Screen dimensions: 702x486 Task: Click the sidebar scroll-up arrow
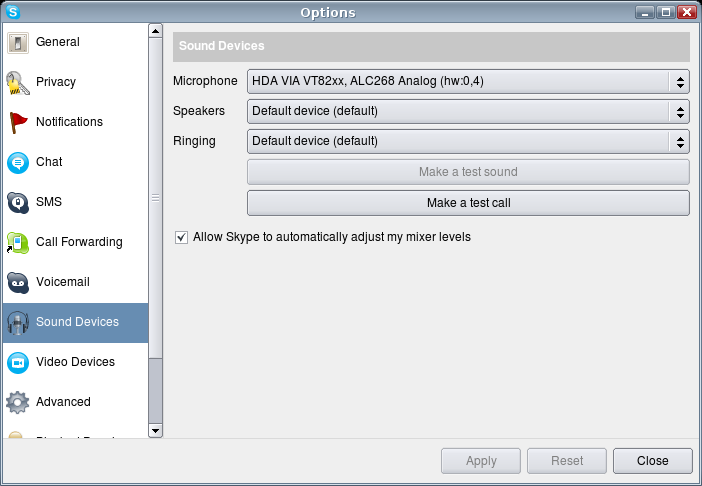[x=155, y=31]
